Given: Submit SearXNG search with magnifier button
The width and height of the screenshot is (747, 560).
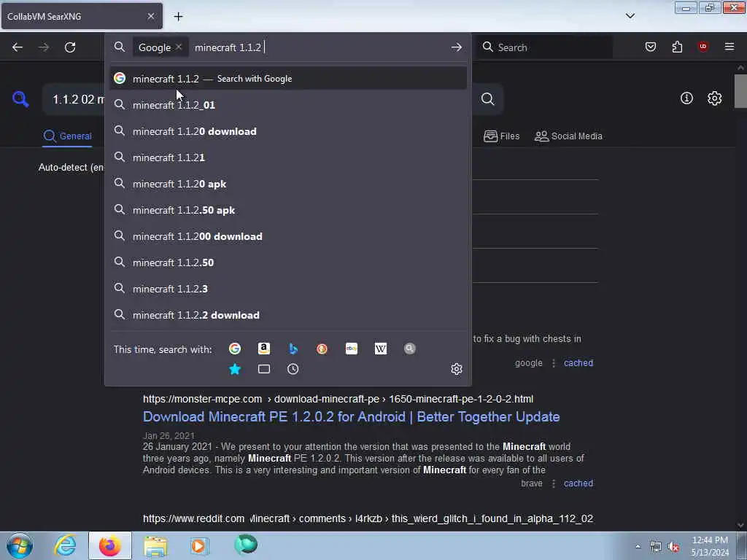Looking at the screenshot, I should pos(487,98).
